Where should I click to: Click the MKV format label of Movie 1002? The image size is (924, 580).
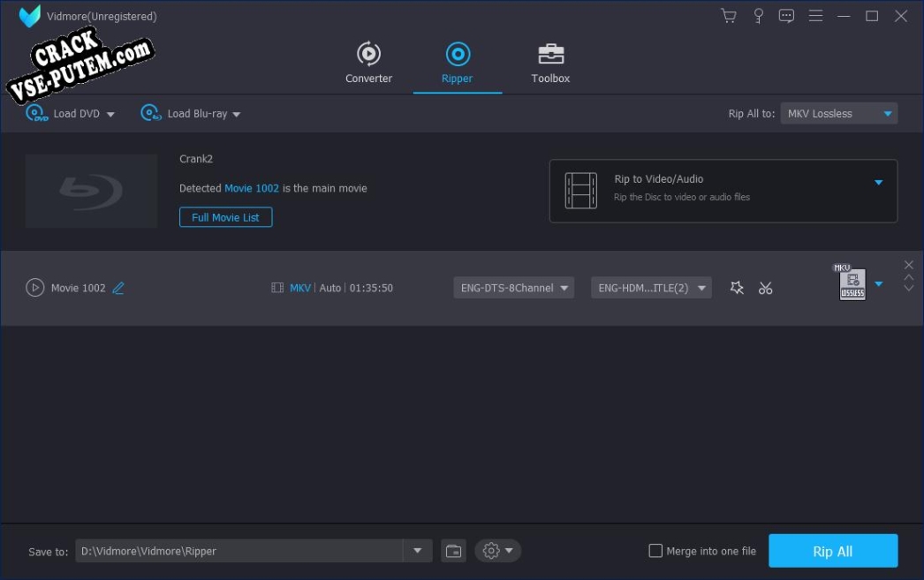(300, 288)
